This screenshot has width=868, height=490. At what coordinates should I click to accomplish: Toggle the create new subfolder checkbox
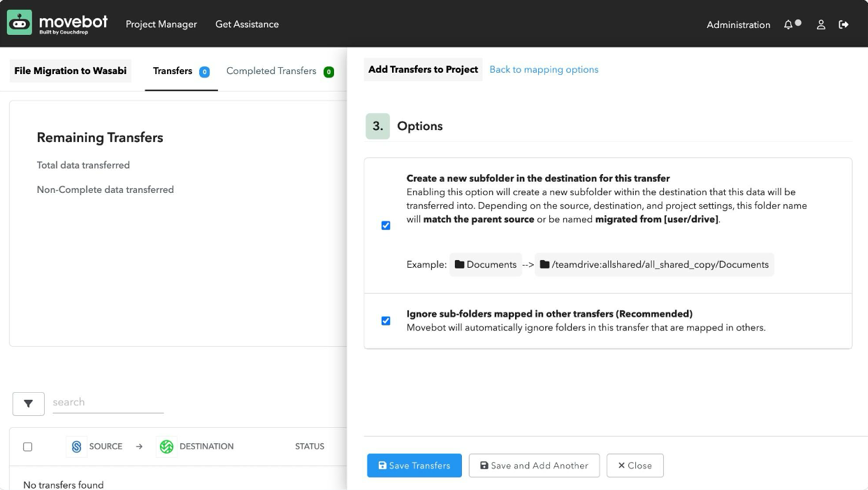(x=386, y=226)
